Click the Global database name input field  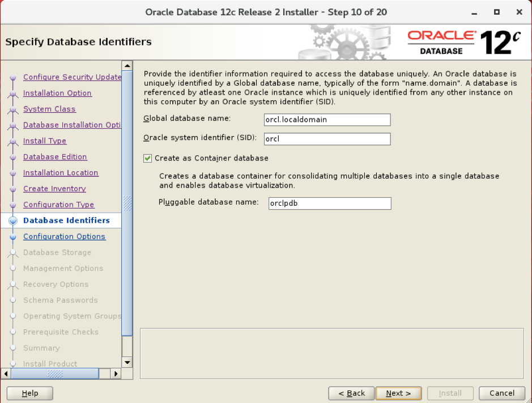[327, 120]
